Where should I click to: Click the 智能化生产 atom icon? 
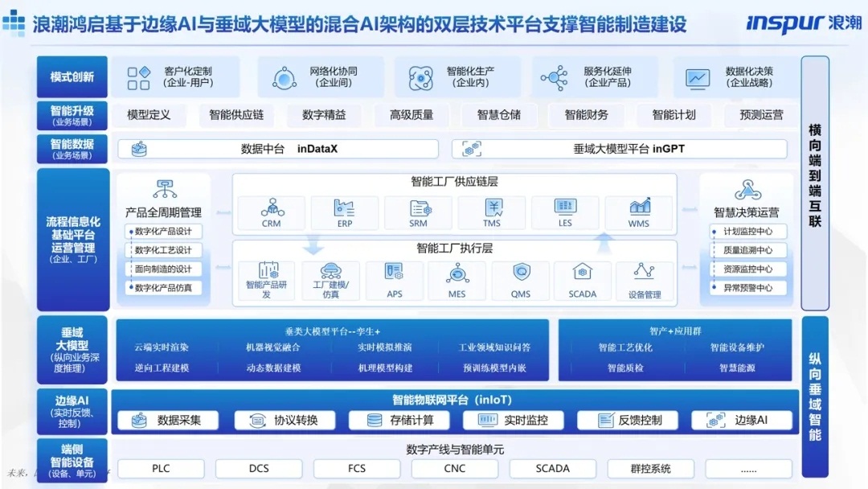pos(420,78)
